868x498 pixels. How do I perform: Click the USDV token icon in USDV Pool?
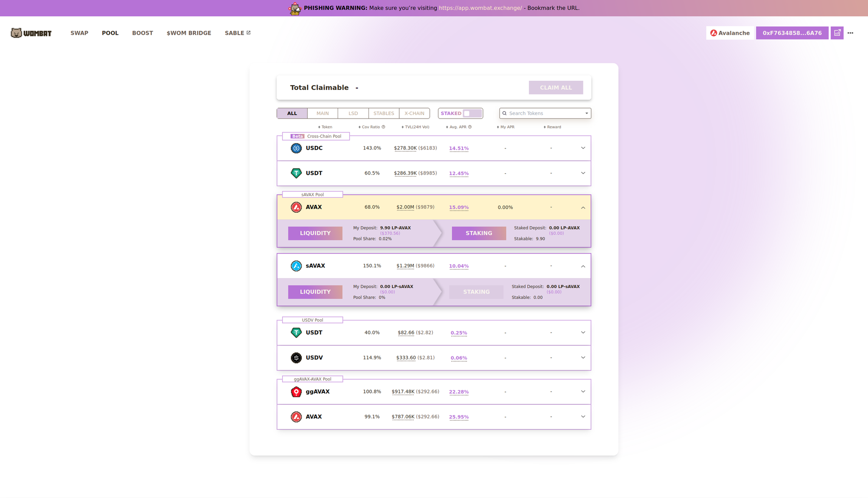click(x=296, y=357)
